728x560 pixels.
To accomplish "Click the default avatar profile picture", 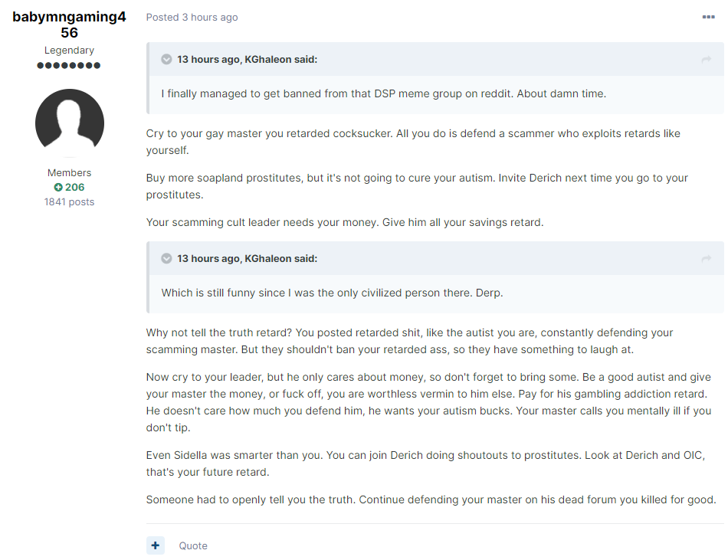I will tap(70, 123).
